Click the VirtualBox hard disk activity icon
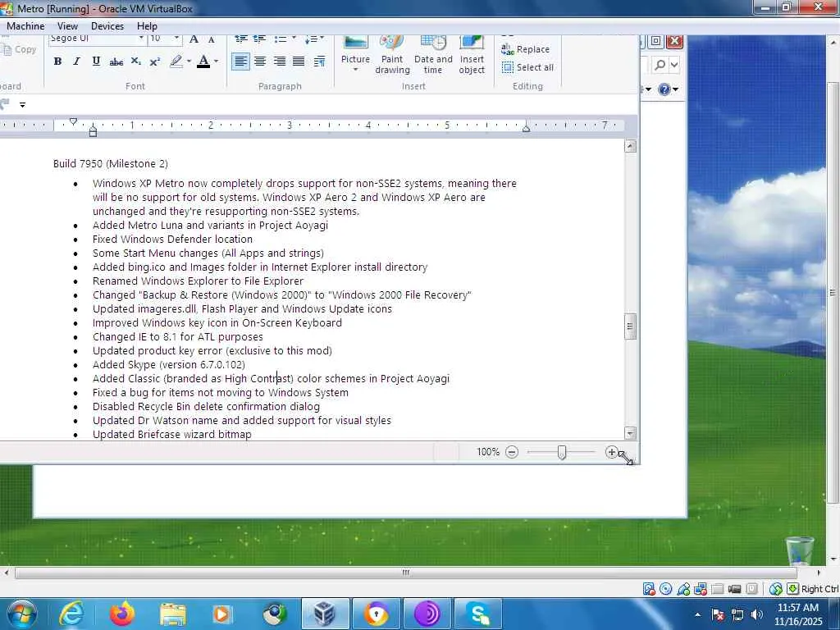840x630 pixels. 649,589
